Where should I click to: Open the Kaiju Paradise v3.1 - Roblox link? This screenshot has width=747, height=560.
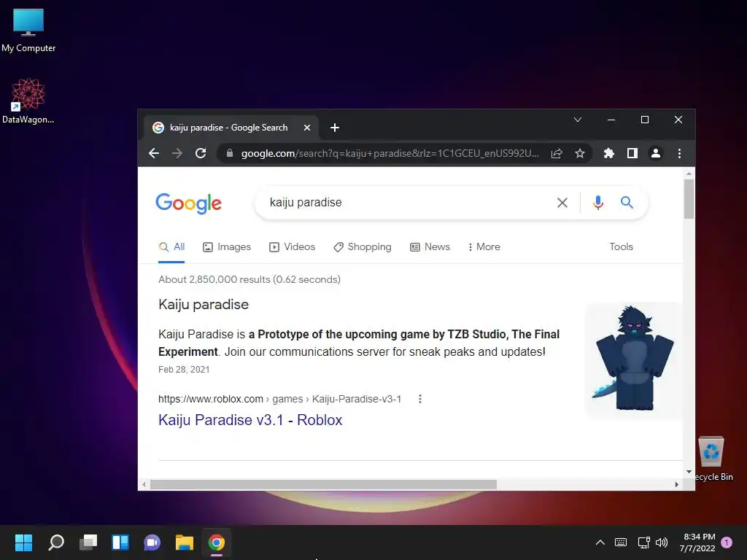(250, 420)
